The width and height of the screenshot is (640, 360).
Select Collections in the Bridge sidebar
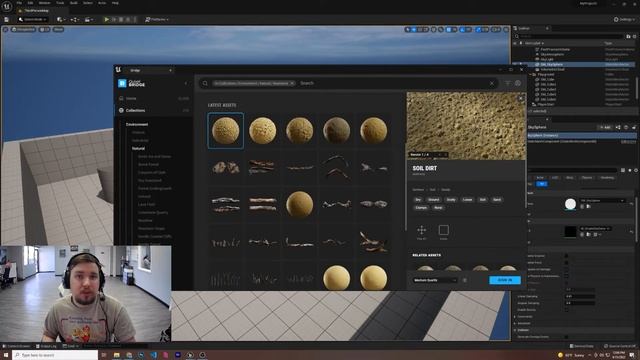[135, 110]
